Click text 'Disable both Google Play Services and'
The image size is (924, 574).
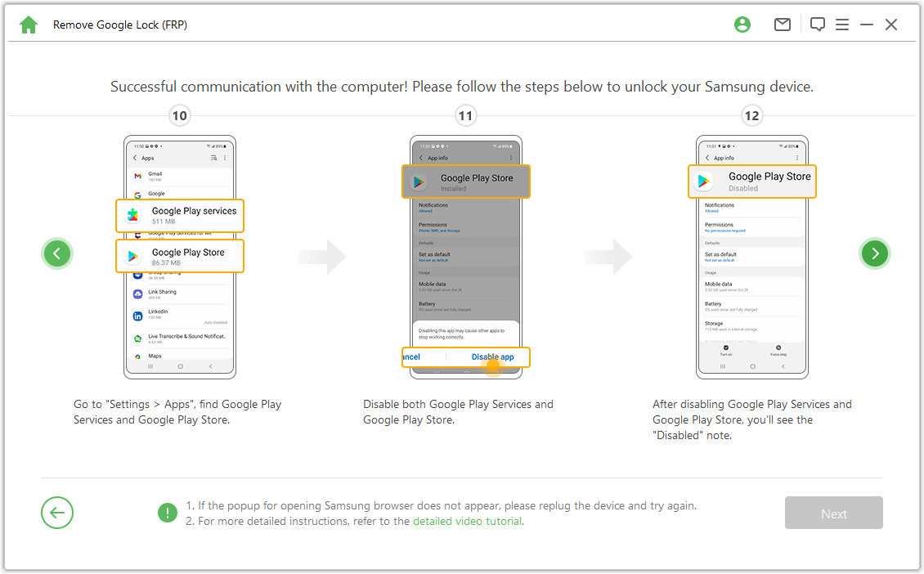(x=458, y=404)
